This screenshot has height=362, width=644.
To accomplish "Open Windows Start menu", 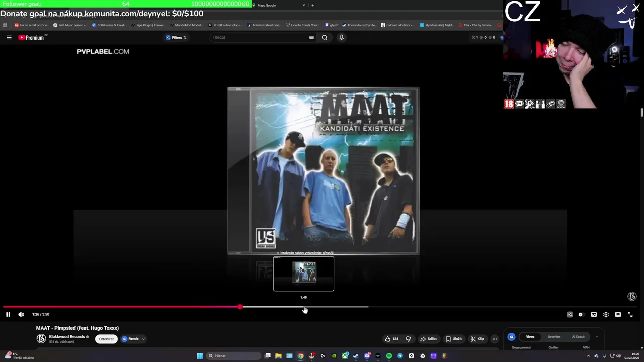I will [x=200, y=356].
